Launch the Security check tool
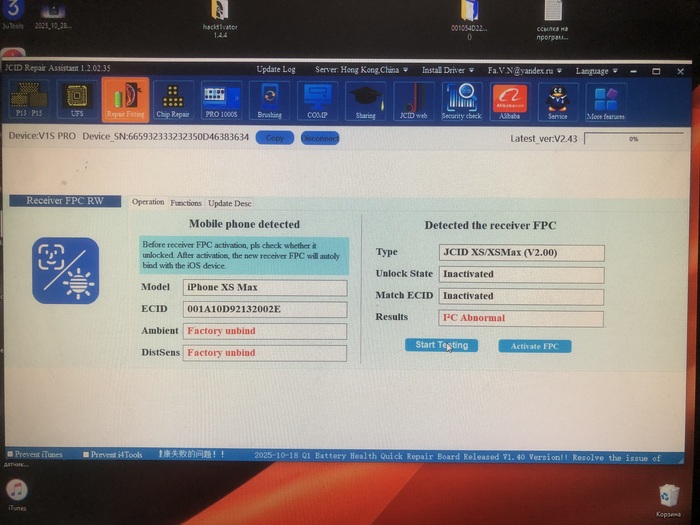The image size is (700, 525). pyautogui.click(x=461, y=101)
